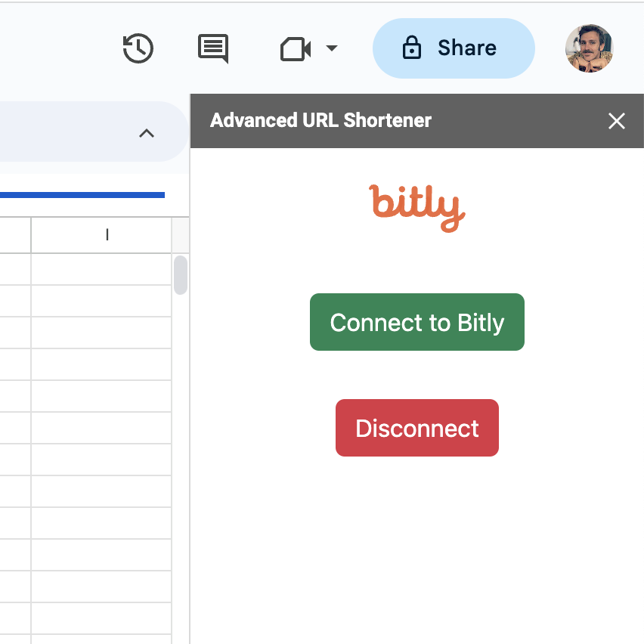Open Google account profile avatar
The image size is (644, 644).
[x=589, y=48]
